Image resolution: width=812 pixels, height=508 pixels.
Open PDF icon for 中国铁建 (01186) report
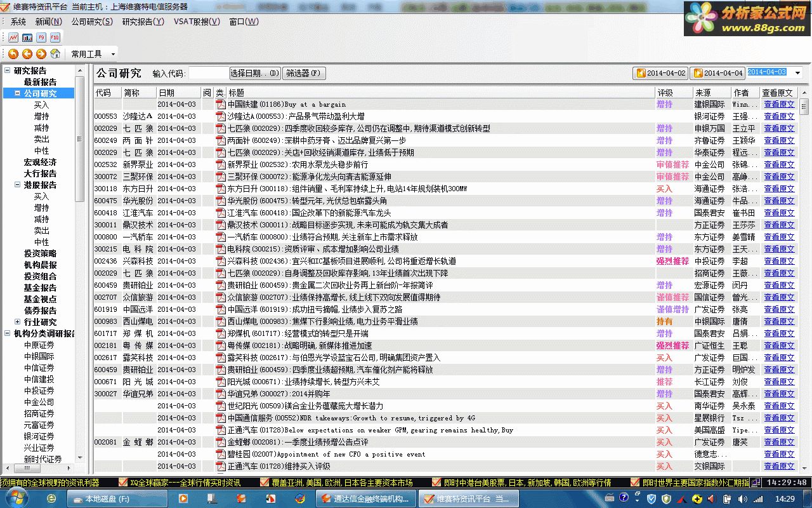(x=221, y=104)
